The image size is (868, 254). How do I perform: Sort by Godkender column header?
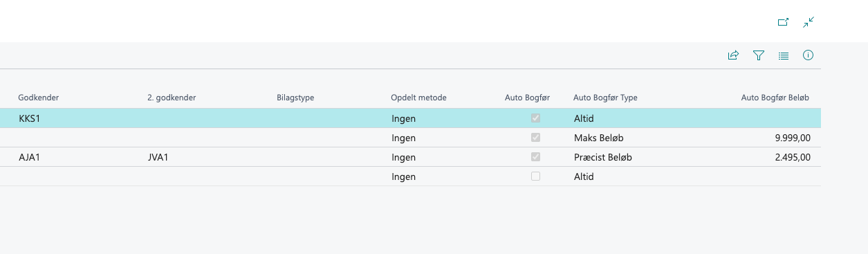(39, 98)
